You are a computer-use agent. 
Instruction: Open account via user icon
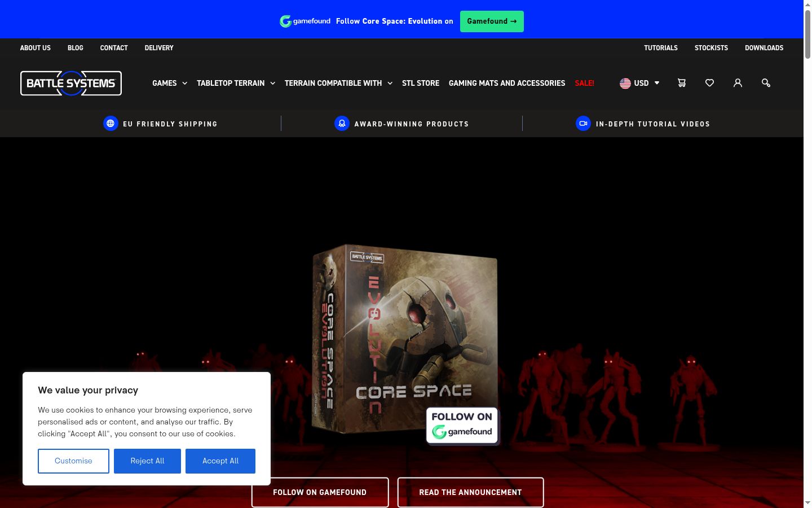(738, 83)
